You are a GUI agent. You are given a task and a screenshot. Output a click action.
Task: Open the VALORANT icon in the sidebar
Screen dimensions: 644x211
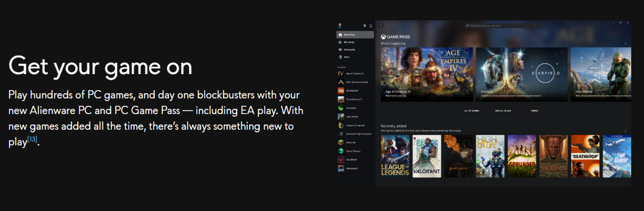(341, 160)
